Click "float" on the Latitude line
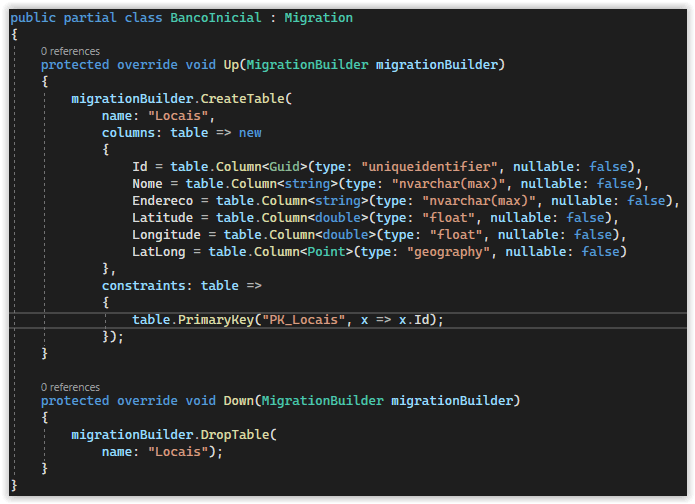The image size is (695, 504). click(449, 218)
